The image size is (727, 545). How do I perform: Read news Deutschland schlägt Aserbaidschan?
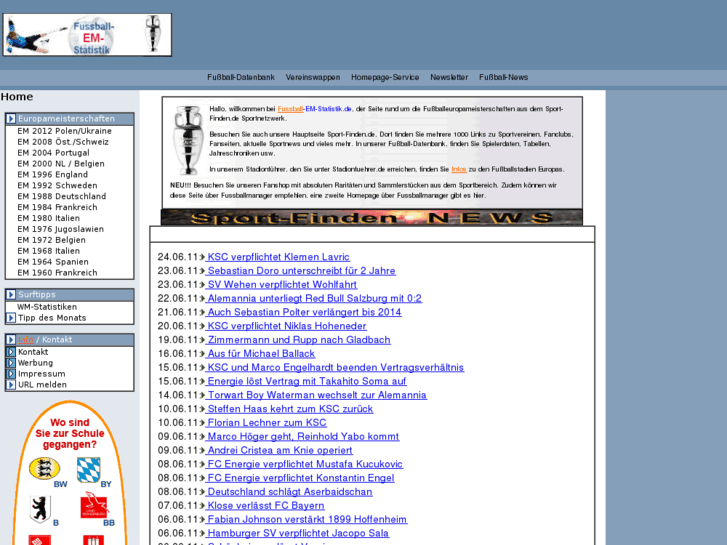(289, 492)
